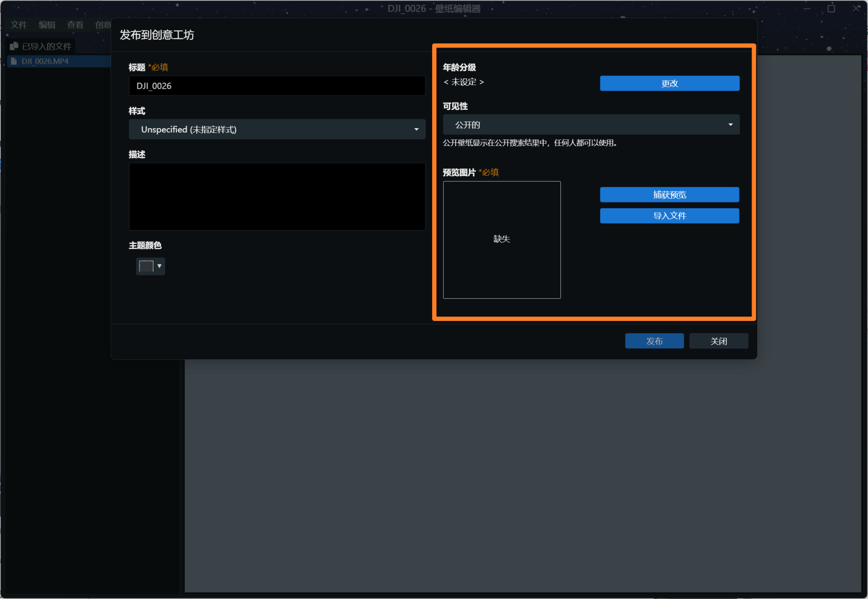The height and width of the screenshot is (599, 868).
Task: Click the 捕获预览 button
Action: click(x=669, y=195)
